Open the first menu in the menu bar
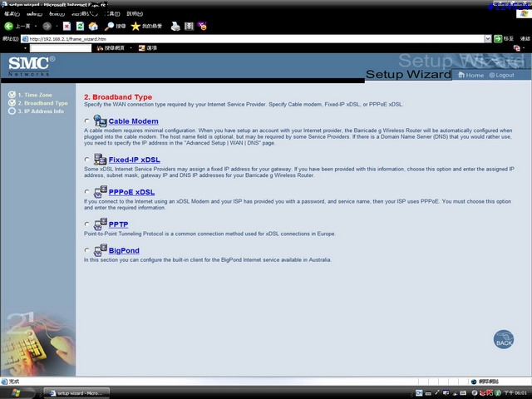532x399 pixels. coord(12,14)
